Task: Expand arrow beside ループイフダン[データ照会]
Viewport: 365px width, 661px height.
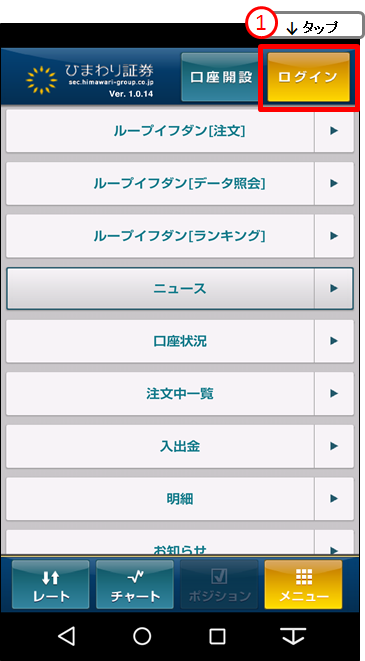Action: 334,183
